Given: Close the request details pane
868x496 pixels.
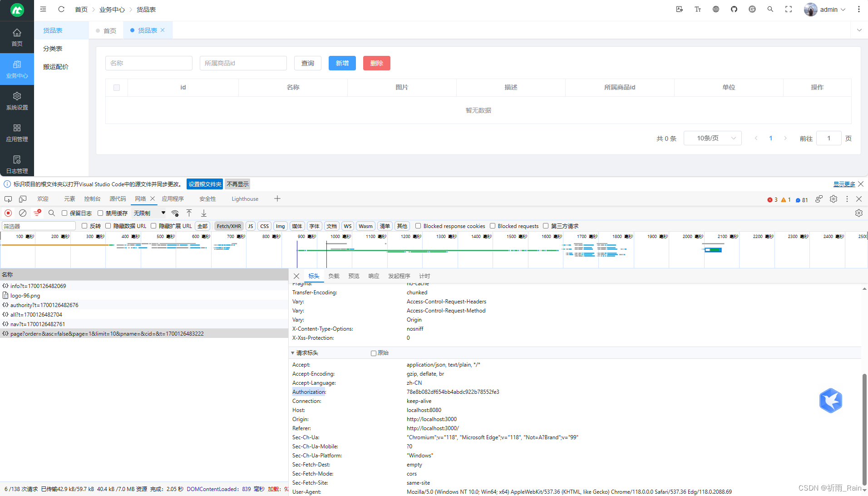Looking at the screenshot, I should (x=296, y=276).
